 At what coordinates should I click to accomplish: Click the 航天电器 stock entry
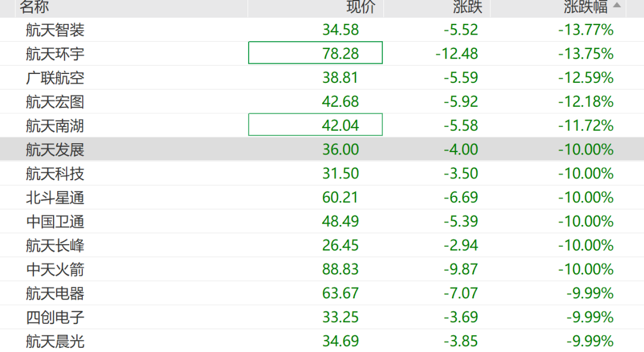point(55,293)
